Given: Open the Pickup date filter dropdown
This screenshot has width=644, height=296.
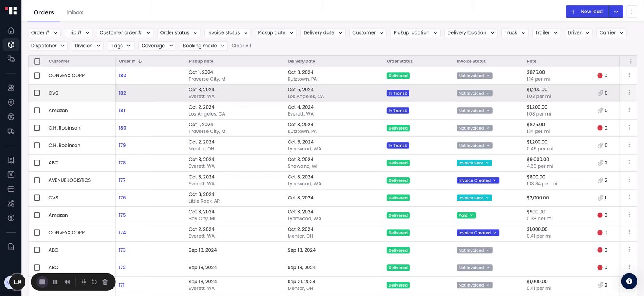Looking at the screenshot, I should point(275,33).
